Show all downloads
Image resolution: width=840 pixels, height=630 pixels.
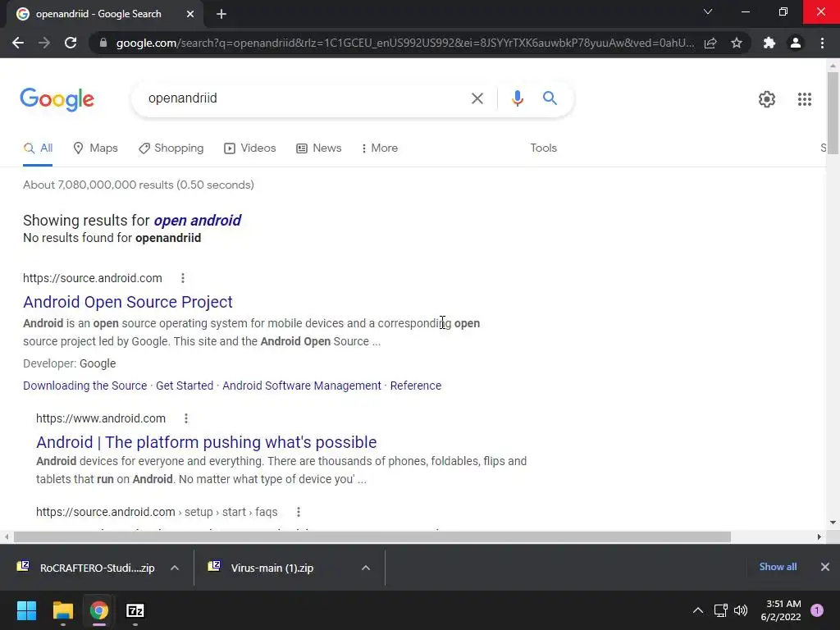(778, 567)
